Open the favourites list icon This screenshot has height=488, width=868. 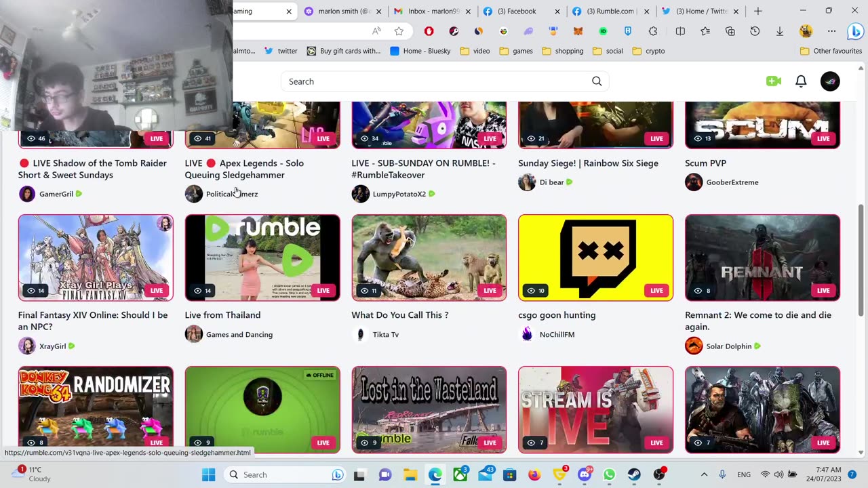coord(705,31)
